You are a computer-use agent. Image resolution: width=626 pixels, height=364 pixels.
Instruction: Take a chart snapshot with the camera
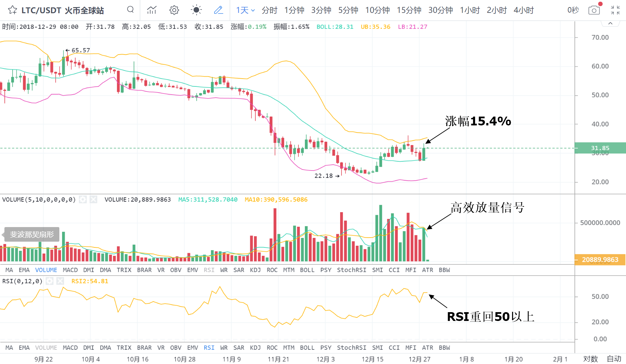[594, 10]
